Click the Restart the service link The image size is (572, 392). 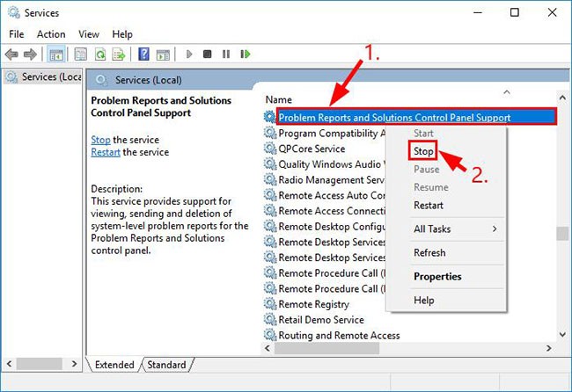[106, 152]
